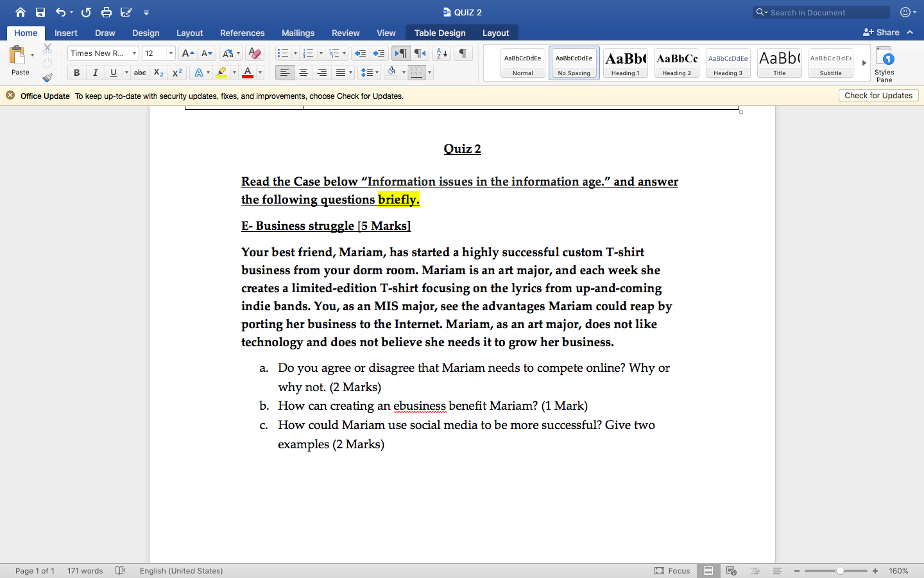Screen dimensions: 924x578
Task: Print the document using printer icon
Action: (107, 12)
